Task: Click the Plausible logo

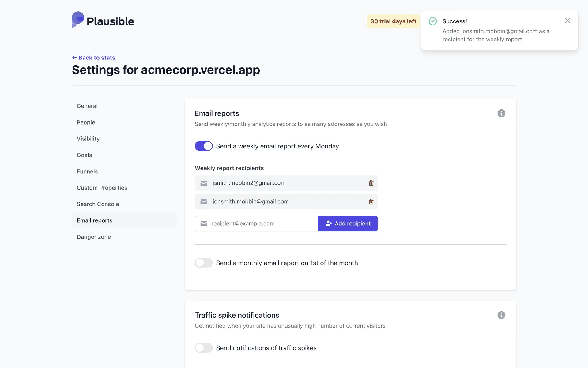Action: pyautogui.click(x=103, y=20)
